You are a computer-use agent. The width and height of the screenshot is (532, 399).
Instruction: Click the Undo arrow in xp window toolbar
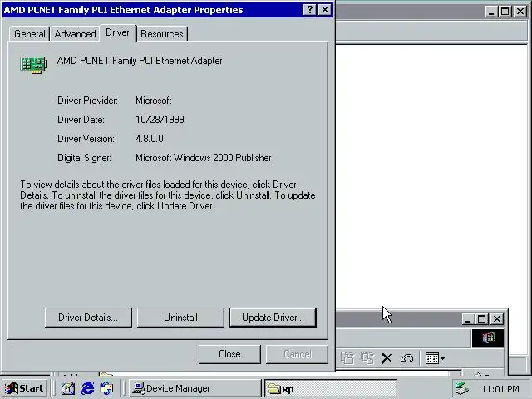[x=406, y=358]
